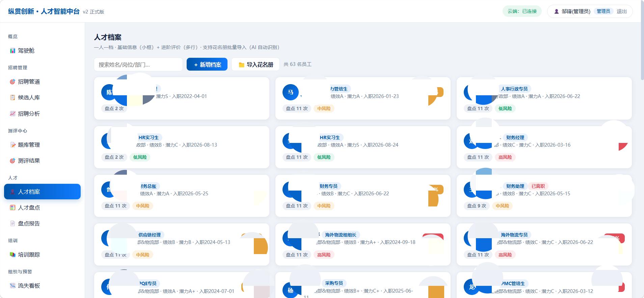The height and width of the screenshot is (298, 644).
Task: Select 人才档案 in the sidebar
Action: [x=42, y=192]
